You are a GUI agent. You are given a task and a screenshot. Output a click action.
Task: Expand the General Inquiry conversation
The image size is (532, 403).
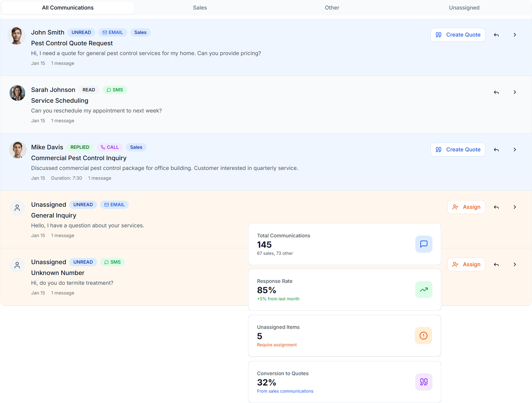pos(515,207)
